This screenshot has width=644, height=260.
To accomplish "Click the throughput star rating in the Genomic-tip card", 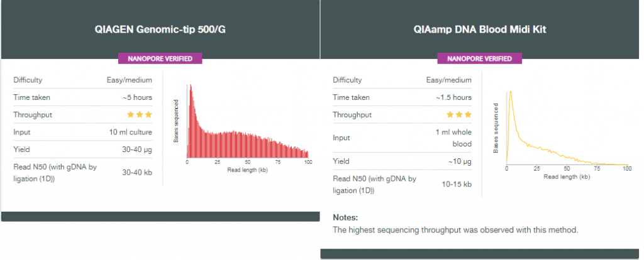I will pos(140,115).
